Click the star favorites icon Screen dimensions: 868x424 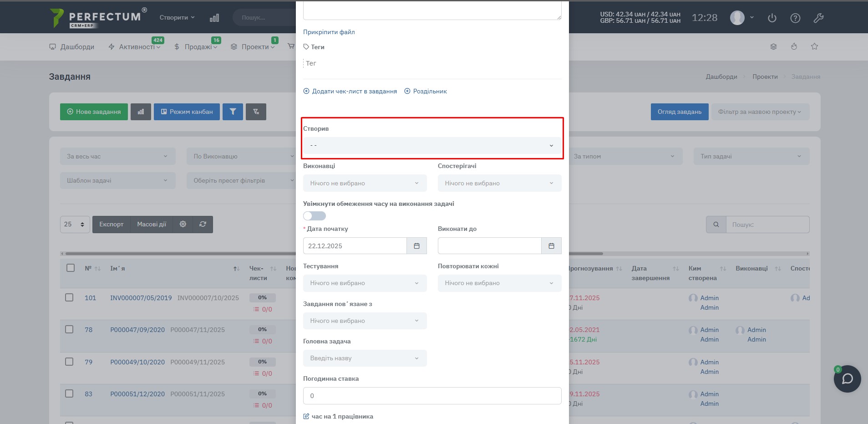(x=814, y=46)
